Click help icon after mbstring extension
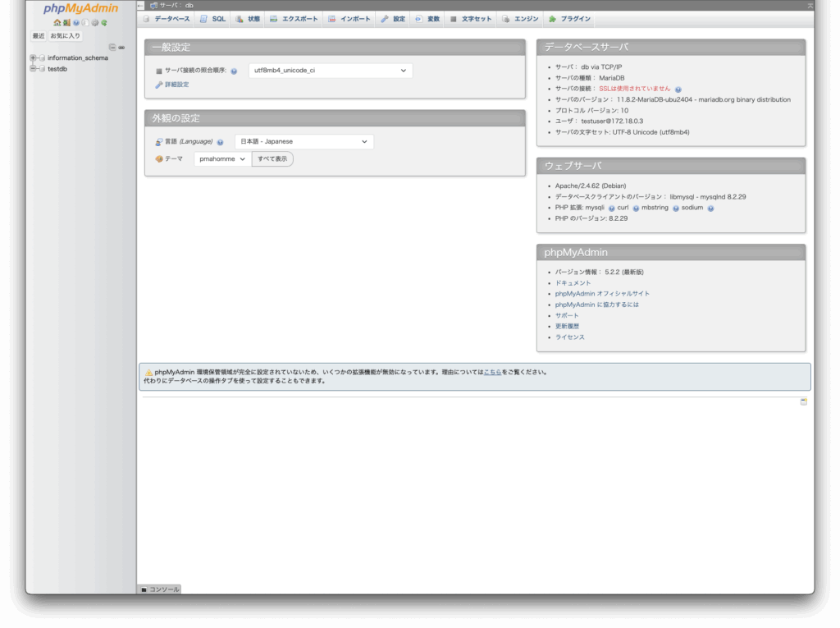The height and width of the screenshot is (628, 840). coord(676,208)
